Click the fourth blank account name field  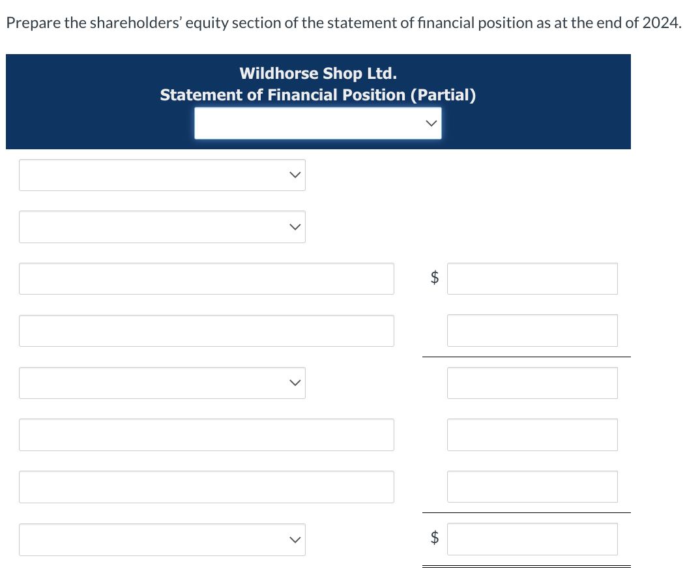pos(207,487)
